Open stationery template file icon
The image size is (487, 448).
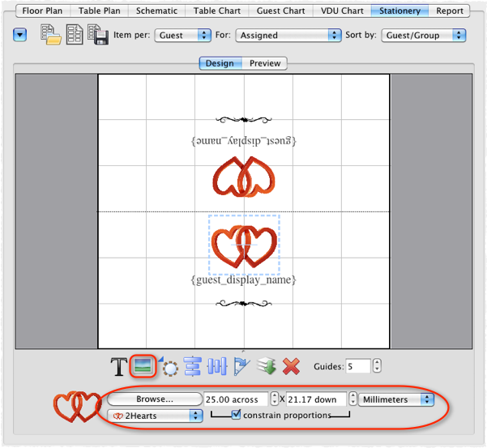click(x=51, y=36)
